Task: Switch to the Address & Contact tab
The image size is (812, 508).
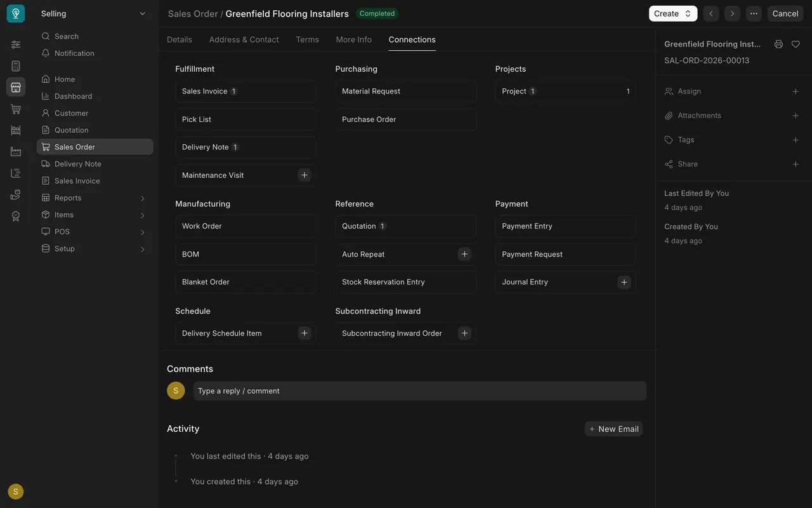Action: pyautogui.click(x=244, y=39)
